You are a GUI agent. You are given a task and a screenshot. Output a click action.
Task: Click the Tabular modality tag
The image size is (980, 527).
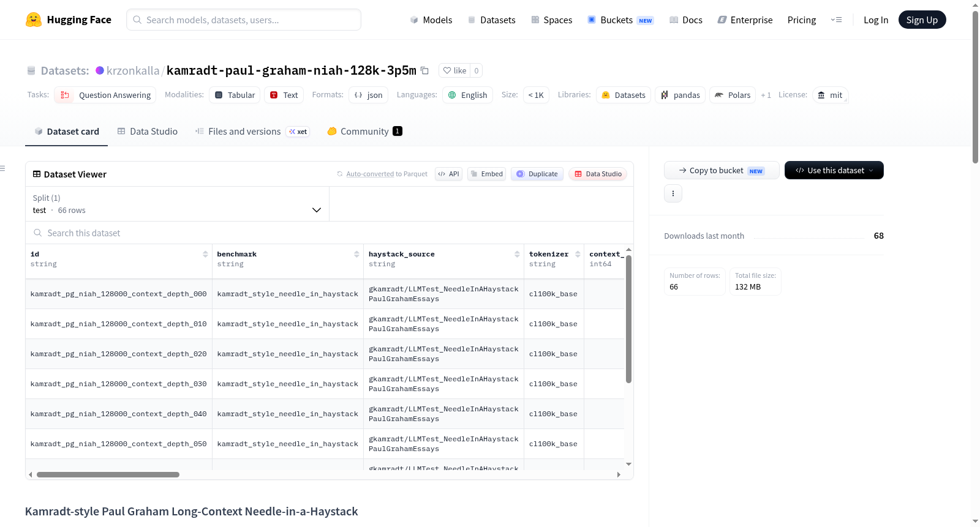235,95
